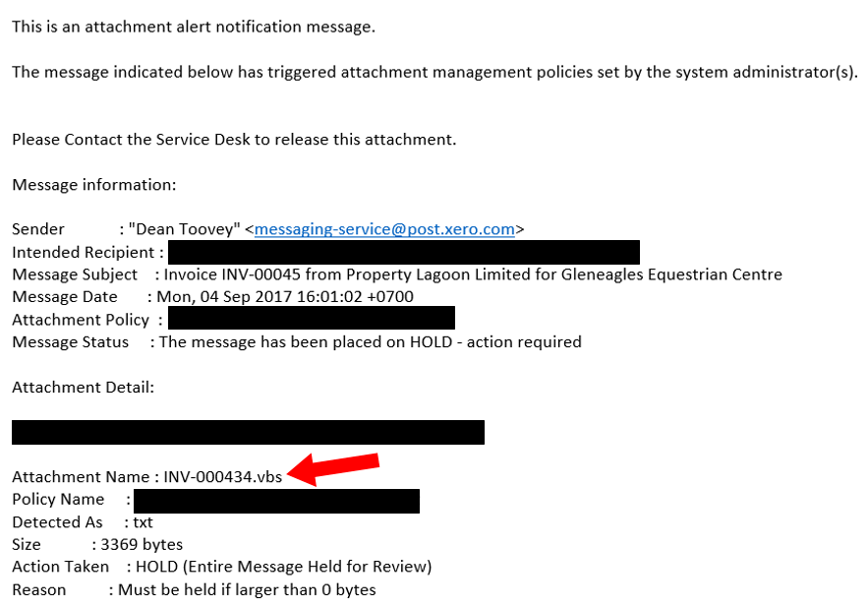Click the Reason "larger than 0 bytes" line
The image size is (868, 608).
[194, 590]
